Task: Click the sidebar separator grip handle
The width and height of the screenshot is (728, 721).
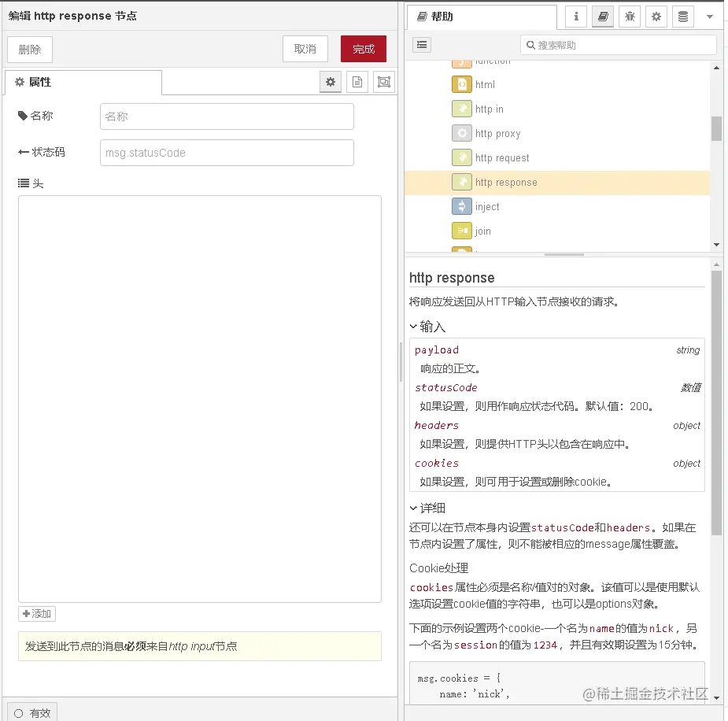Action: [x=401, y=362]
